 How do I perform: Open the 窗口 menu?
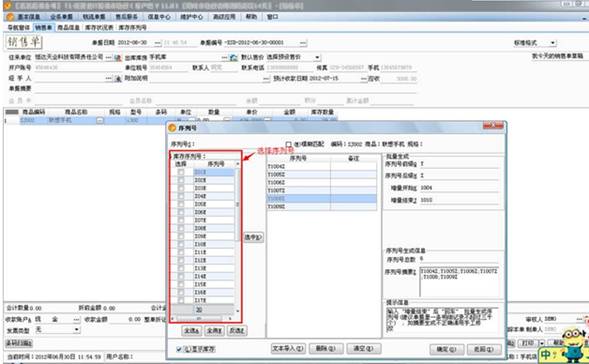point(272,17)
